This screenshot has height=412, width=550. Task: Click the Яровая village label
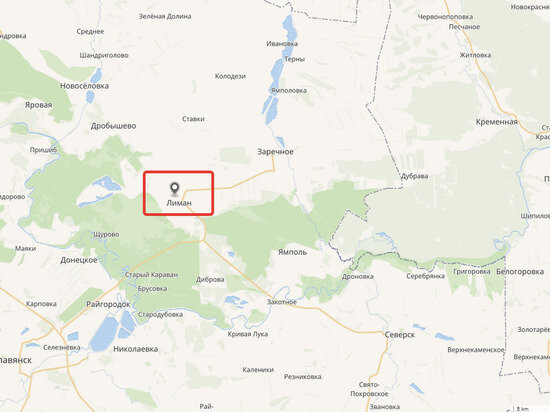[x=39, y=105]
